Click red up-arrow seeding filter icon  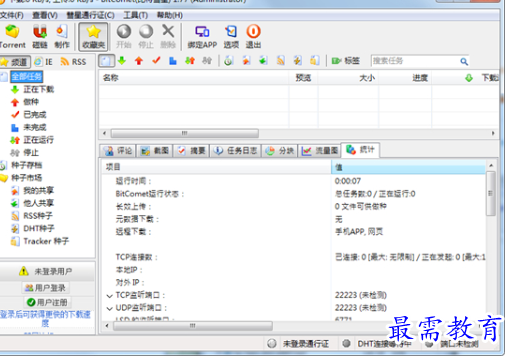pos(139,61)
